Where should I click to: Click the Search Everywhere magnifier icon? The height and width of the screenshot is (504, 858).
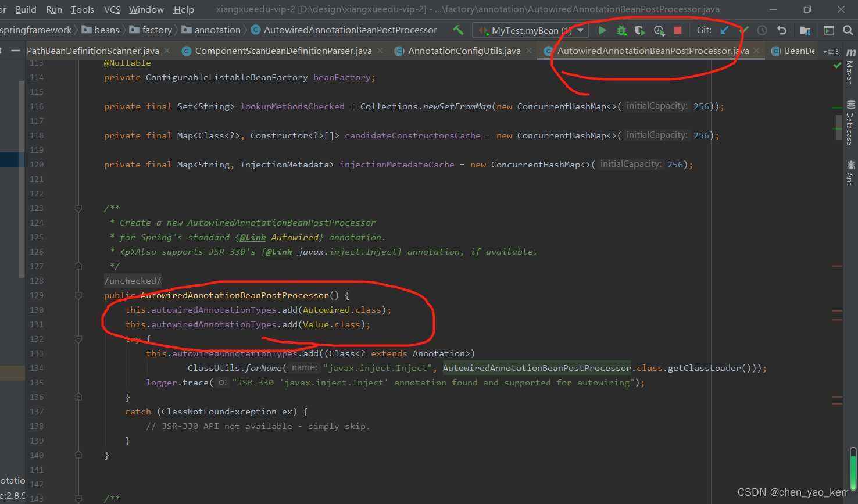coord(848,30)
